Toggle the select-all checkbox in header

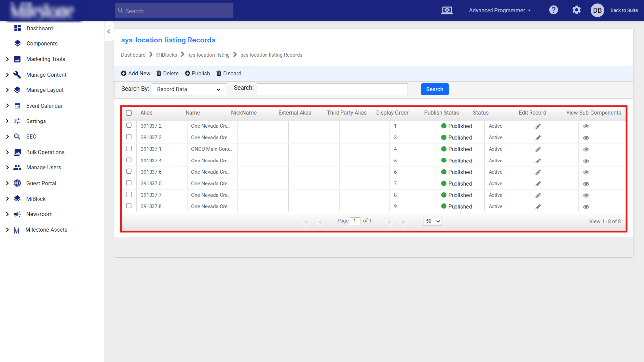[x=129, y=113]
